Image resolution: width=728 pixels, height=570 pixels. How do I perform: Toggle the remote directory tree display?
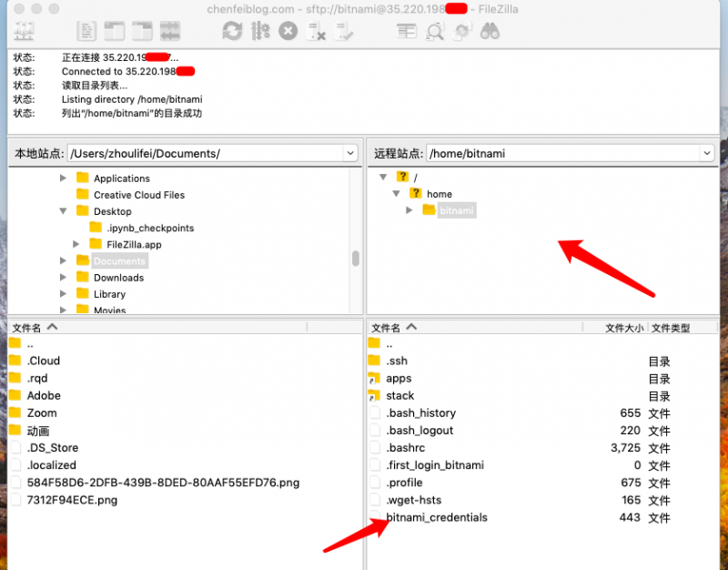click(142, 32)
